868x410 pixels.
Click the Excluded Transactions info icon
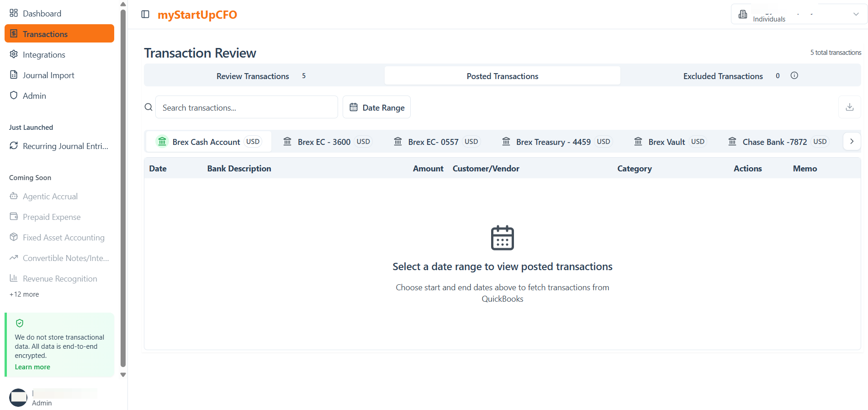[794, 75]
